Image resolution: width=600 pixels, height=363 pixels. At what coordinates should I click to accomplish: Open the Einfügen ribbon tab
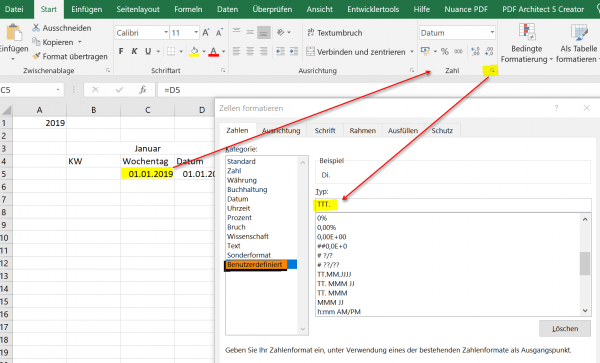87,9
